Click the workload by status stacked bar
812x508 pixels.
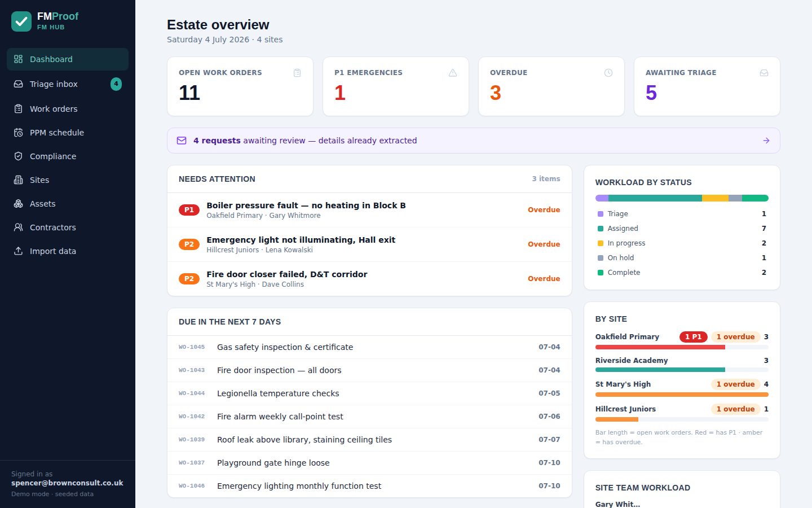(682, 198)
